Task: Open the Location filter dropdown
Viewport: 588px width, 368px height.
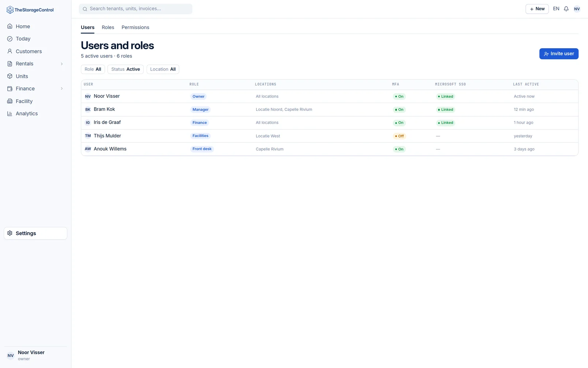Action: coord(163,69)
